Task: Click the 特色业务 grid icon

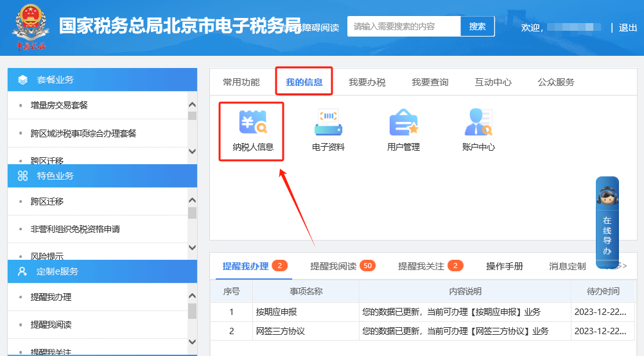Action: (22, 176)
